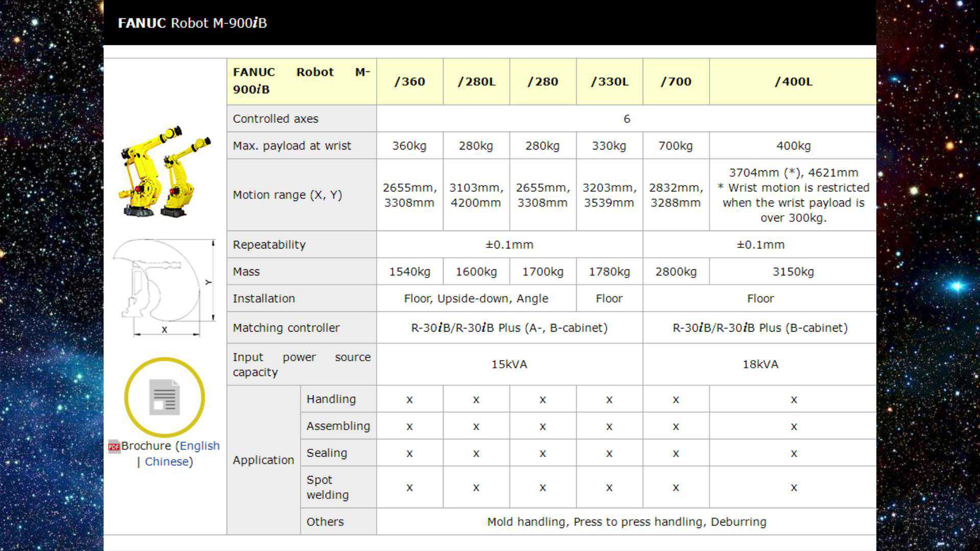Open the English brochure link

coord(199,446)
